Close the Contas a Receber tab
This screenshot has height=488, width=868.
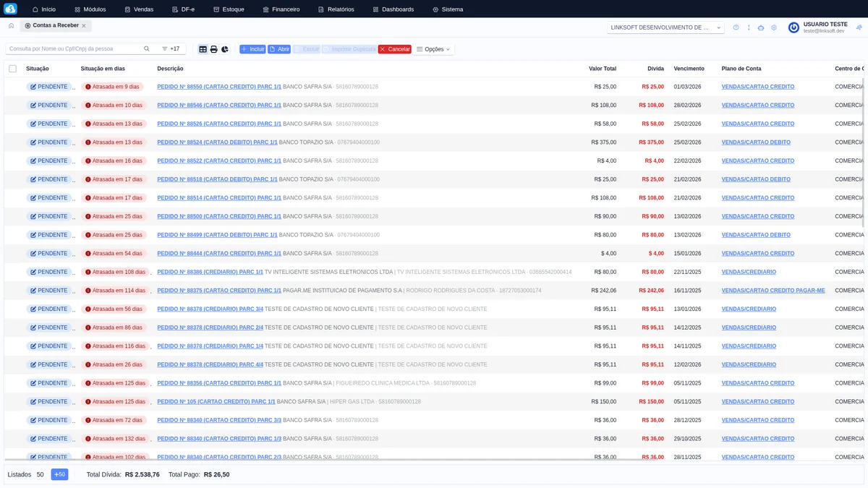coord(84,25)
